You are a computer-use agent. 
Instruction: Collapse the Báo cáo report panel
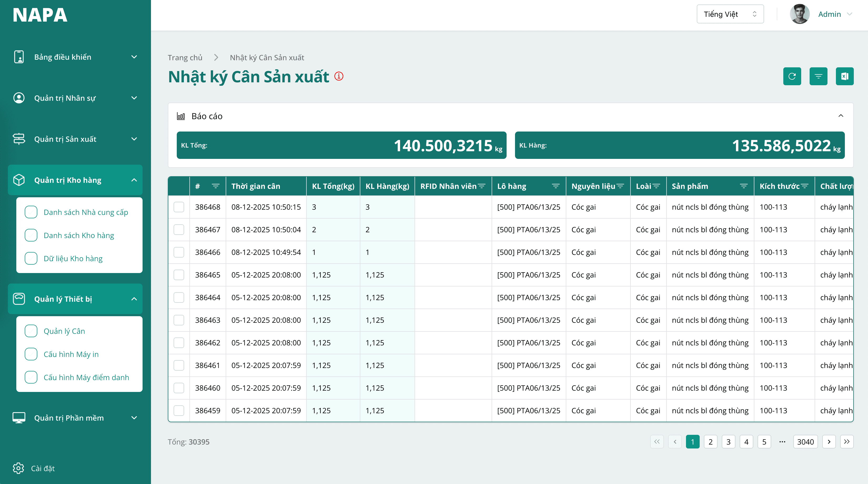coord(841,116)
